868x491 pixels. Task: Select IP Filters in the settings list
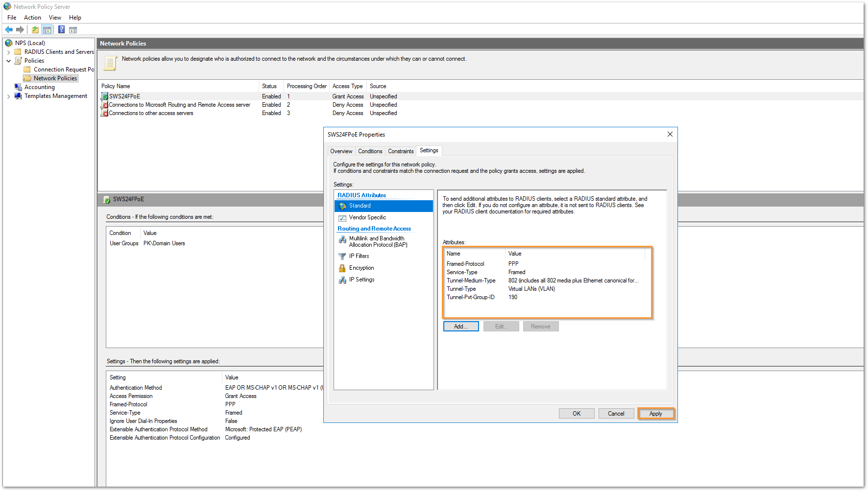tap(359, 256)
